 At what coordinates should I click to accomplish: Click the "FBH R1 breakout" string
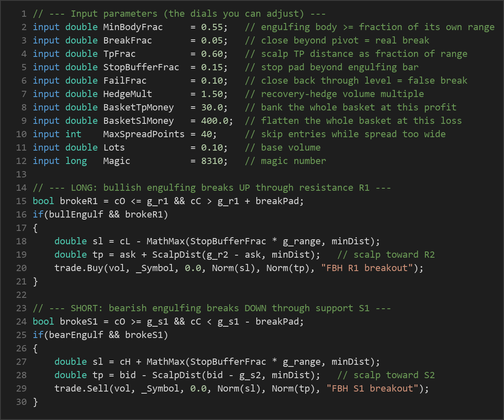367,268
